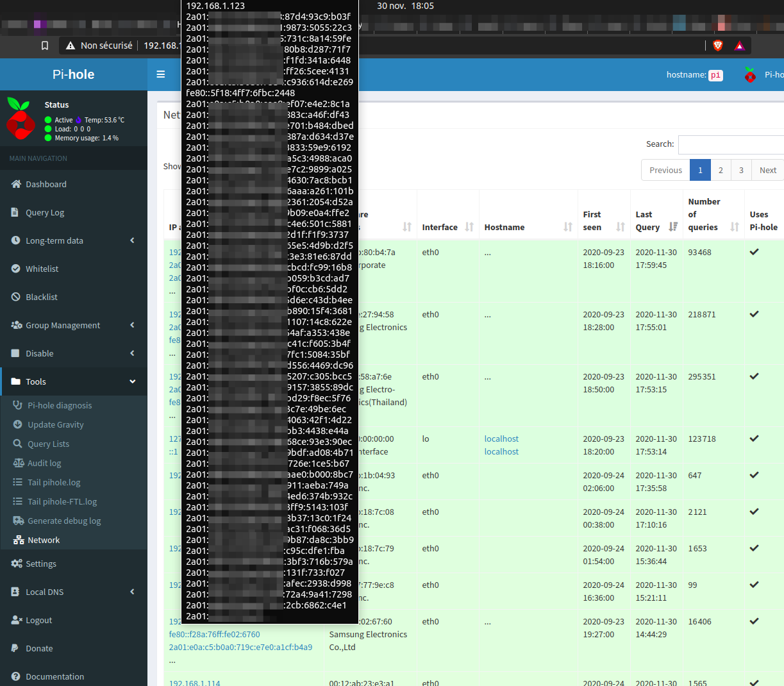Focus the Search input field
This screenshot has height=686, width=784.
tap(731, 144)
